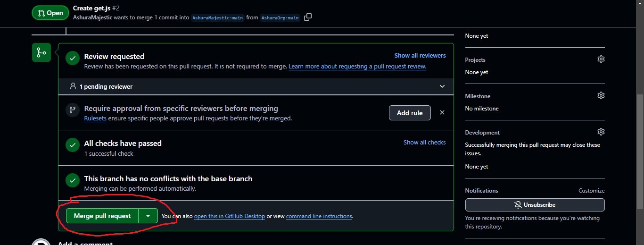The width and height of the screenshot is (644, 245).
Task: Click the AshuraMajestic:main base branch label
Action: (x=217, y=18)
